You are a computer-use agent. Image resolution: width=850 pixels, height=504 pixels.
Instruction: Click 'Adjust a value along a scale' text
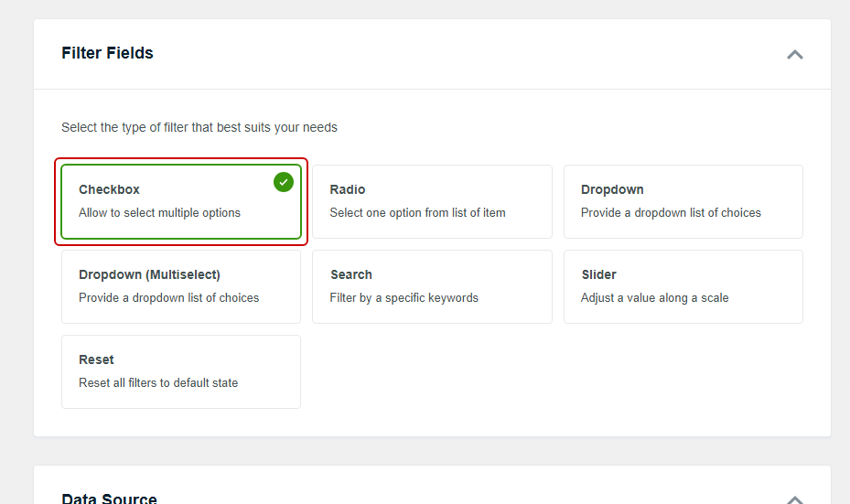coord(654,297)
